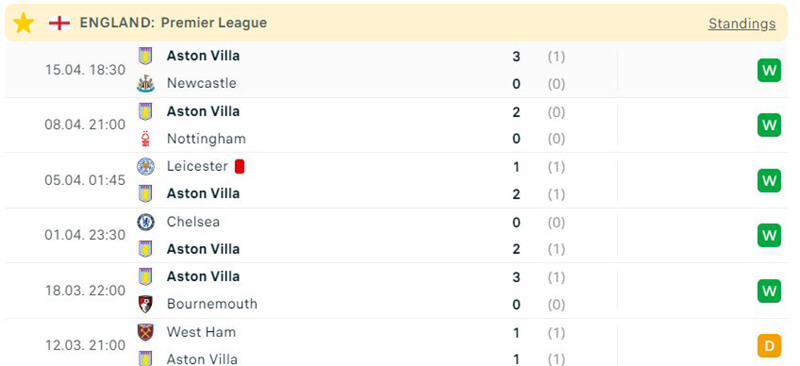Screen dimensions: 800x366
Task: Click the Newcastle club crest
Action: tap(145, 83)
